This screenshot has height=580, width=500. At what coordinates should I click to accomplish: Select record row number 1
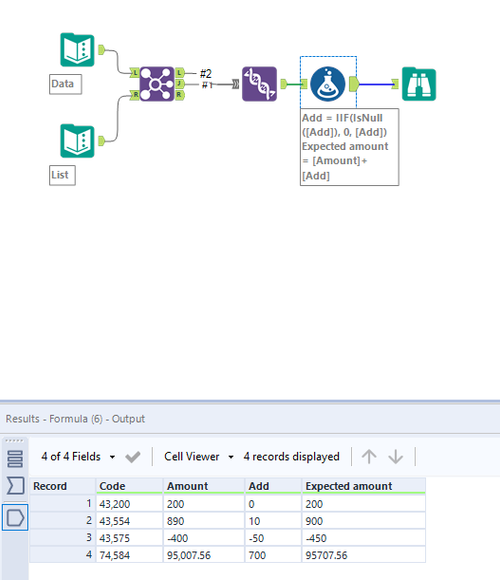tap(63, 504)
